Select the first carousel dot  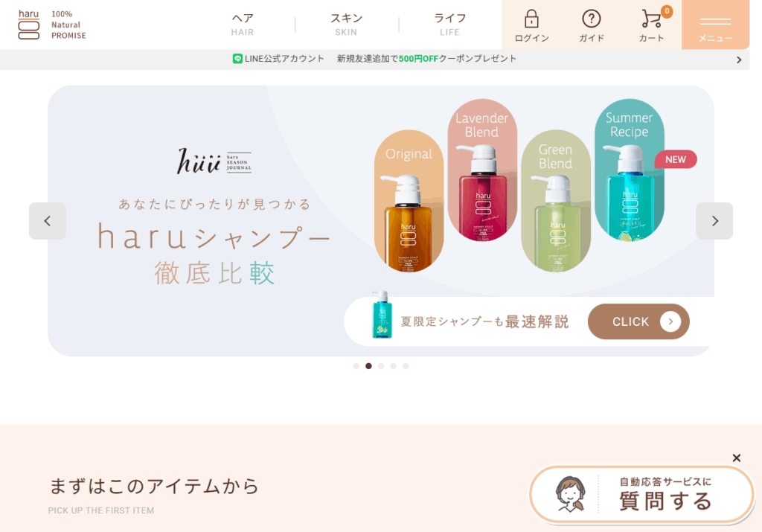356,366
